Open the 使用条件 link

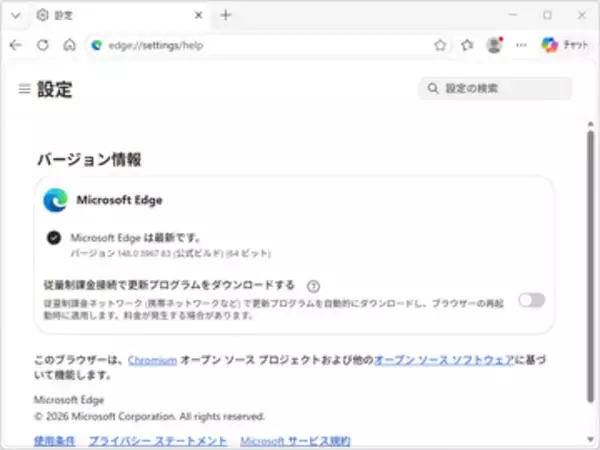pyautogui.click(x=54, y=441)
